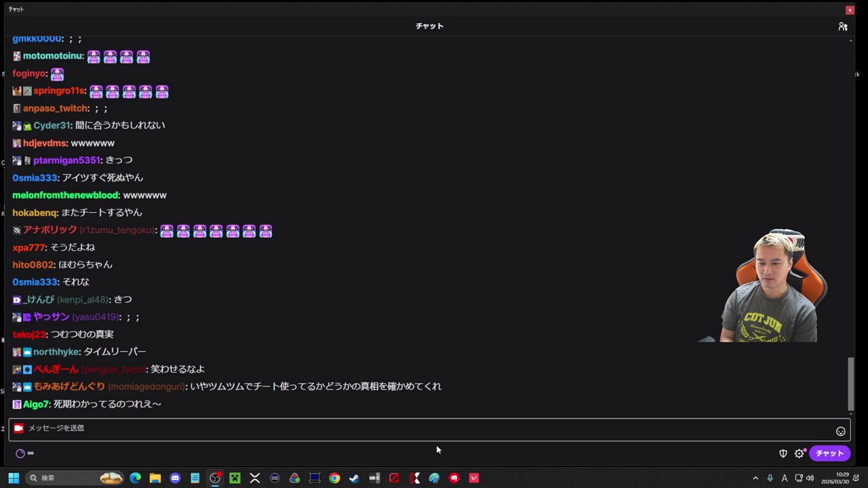
Task: Click the infinity icon beside the clock icon
Action: click(30, 453)
